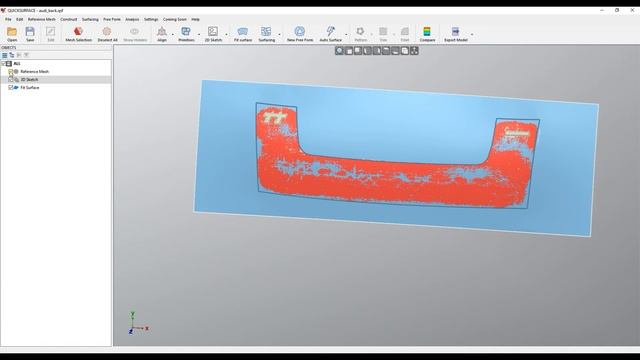Image resolution: width=640 pixels, height=360 pixels.
Task: Open the Align dropdown arrow
Action: 173,34
